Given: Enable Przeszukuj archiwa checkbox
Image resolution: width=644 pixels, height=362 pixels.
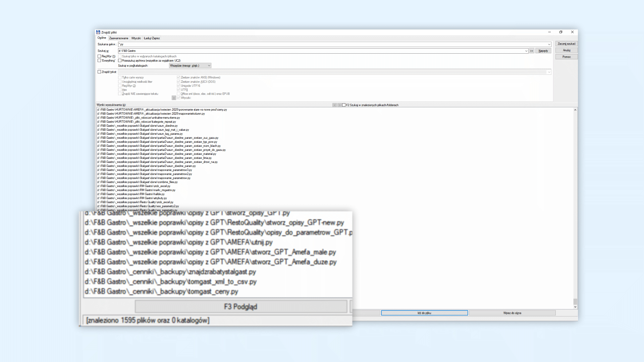Looking at the screenshot, I should pos(120,61).
